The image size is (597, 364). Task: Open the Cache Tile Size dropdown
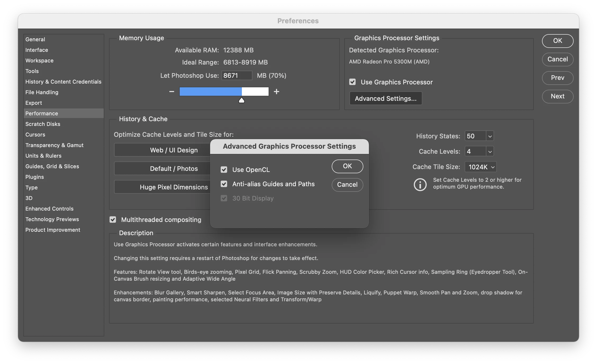tap(481, 167)
